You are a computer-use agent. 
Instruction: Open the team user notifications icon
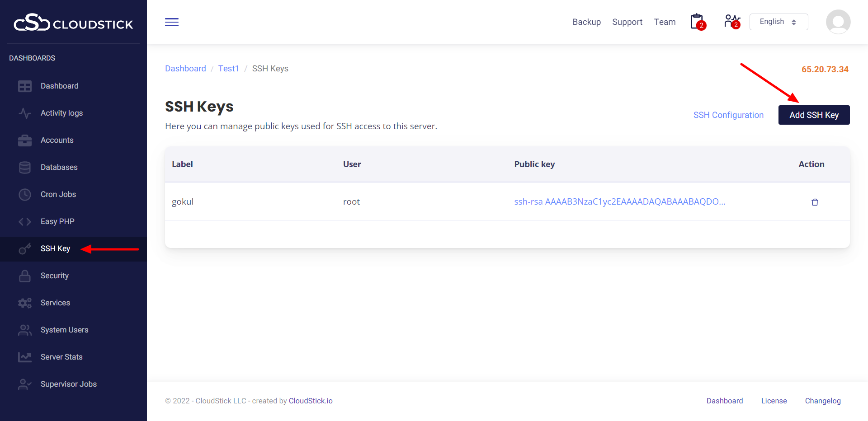(731, 21)
